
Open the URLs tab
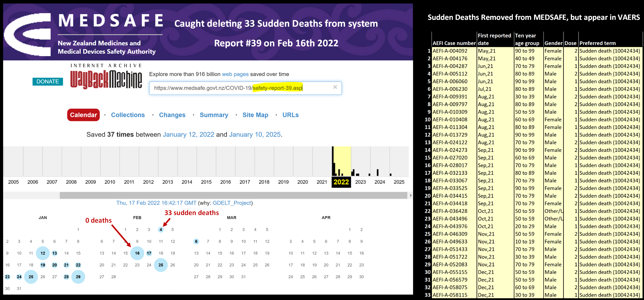click(x=290, y=115)
